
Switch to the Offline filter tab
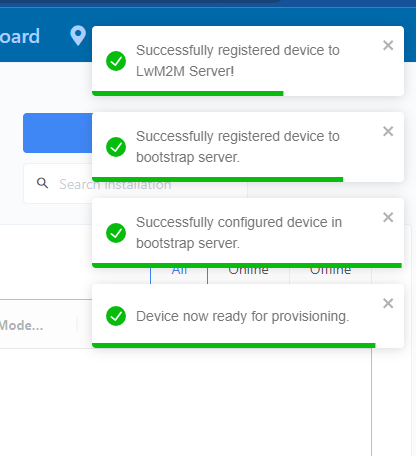coord(330,275)
